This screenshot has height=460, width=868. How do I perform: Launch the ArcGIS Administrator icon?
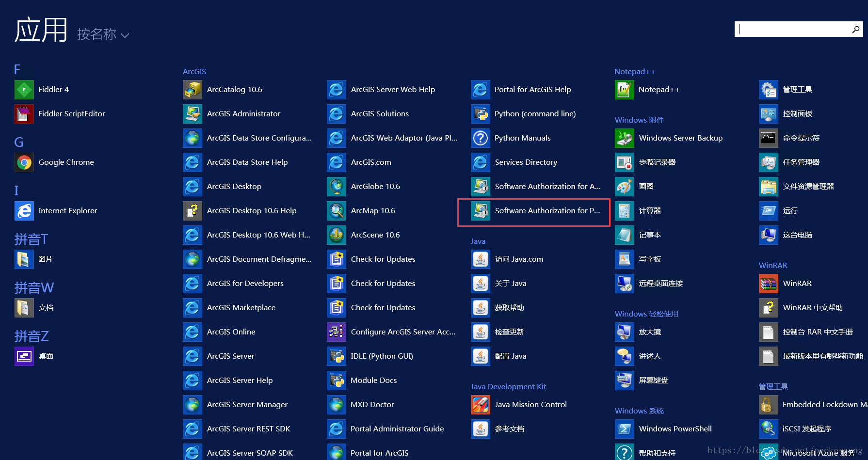point(193,114)
